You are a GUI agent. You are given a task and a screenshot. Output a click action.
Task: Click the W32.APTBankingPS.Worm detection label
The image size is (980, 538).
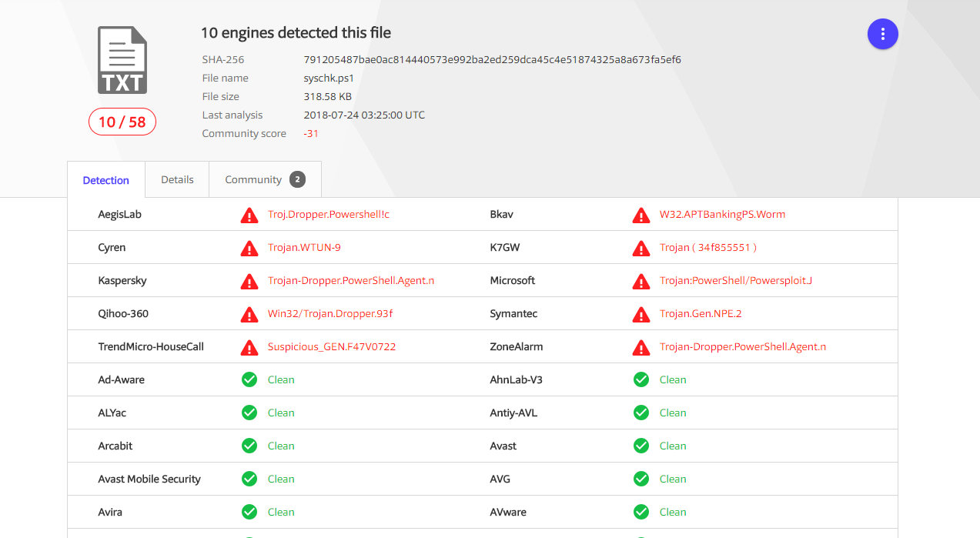click(722, 214)
